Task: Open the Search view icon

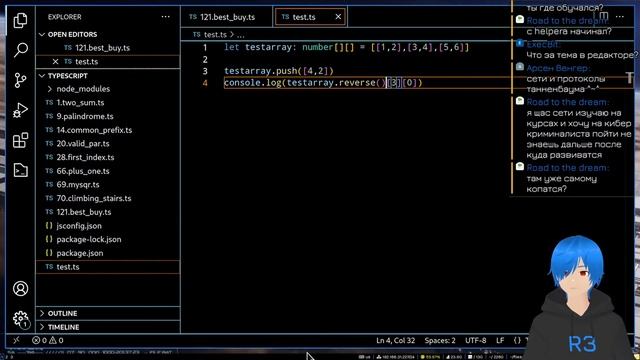Action: [x=20, y=50]
